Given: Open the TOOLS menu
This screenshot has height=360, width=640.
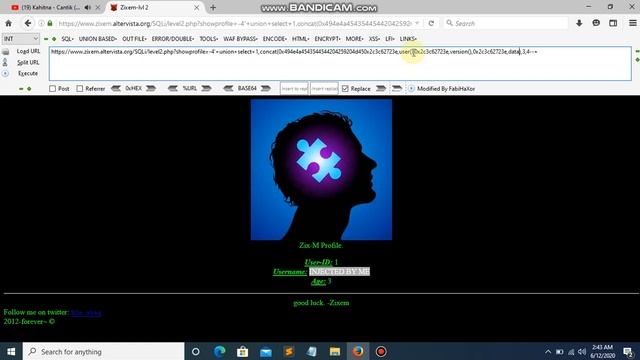Looking at the screenshot, I should tap(209, 39).
